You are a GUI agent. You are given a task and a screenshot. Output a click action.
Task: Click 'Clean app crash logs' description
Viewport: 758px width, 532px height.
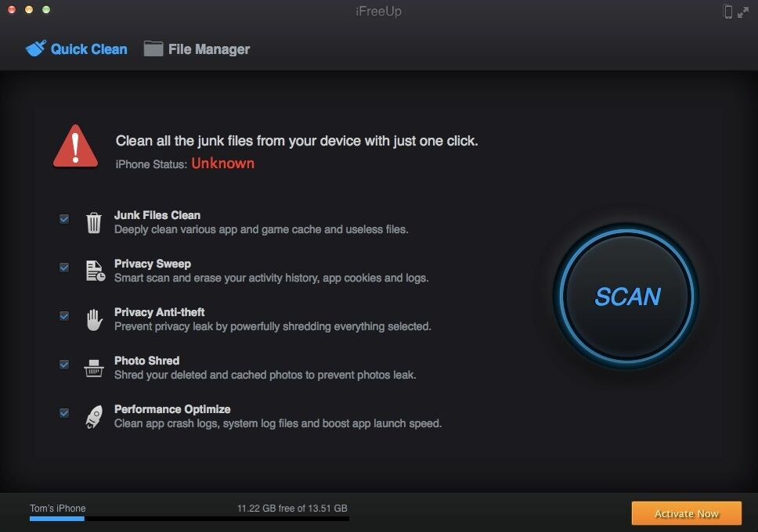(x=277, y=423)
